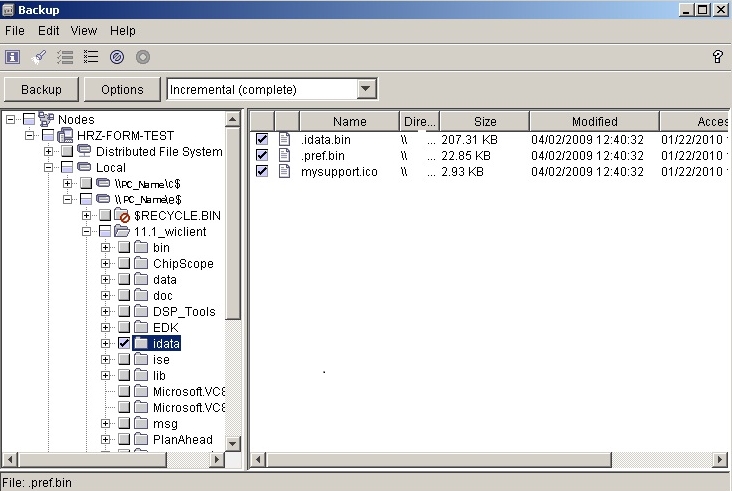Click the X-mark list toolbar icon

point(91,57)
